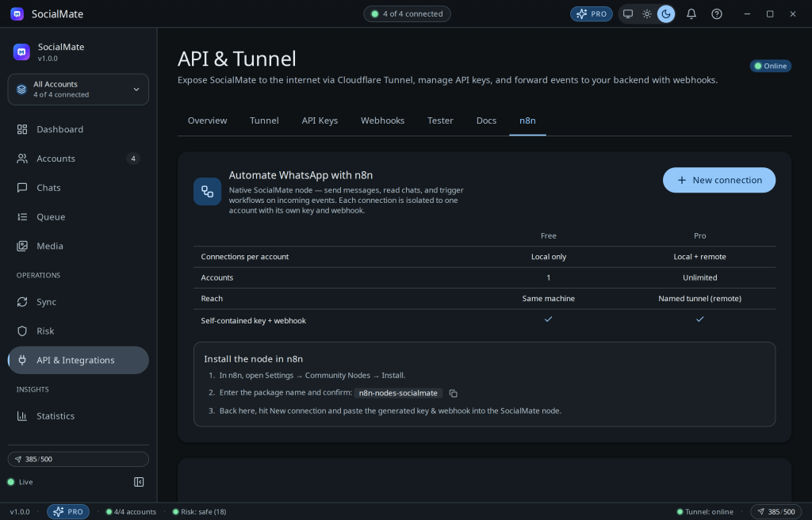Switch to light theme sun toggle

pyautogui.click(x=647, y=14)
